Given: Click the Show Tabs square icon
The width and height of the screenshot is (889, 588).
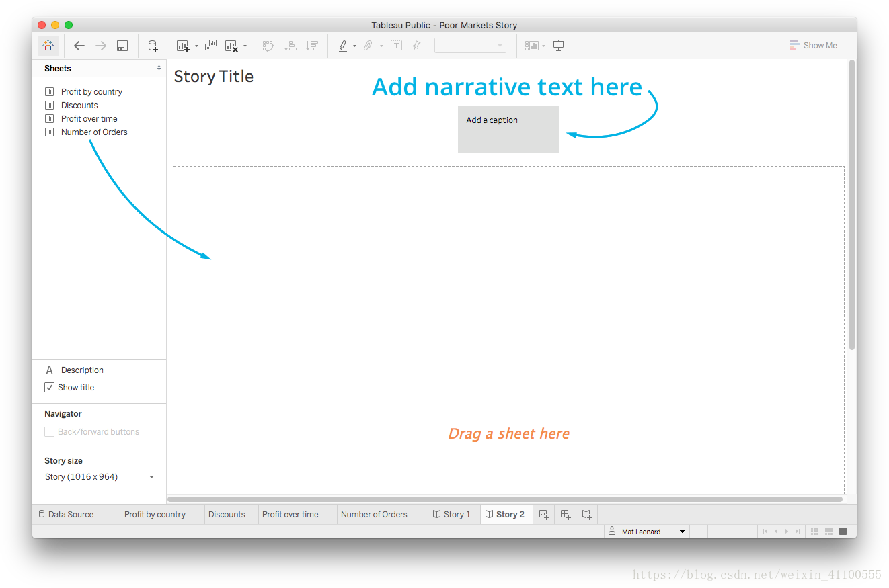Looking at the screenshot, I should pyautogui.click(x=843, y=532).
